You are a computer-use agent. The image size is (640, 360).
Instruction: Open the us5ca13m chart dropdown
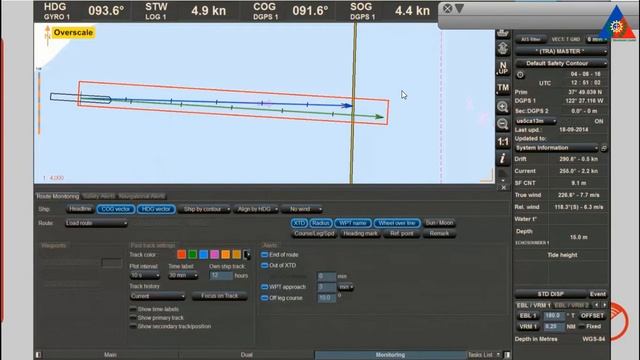coord(536,121)
